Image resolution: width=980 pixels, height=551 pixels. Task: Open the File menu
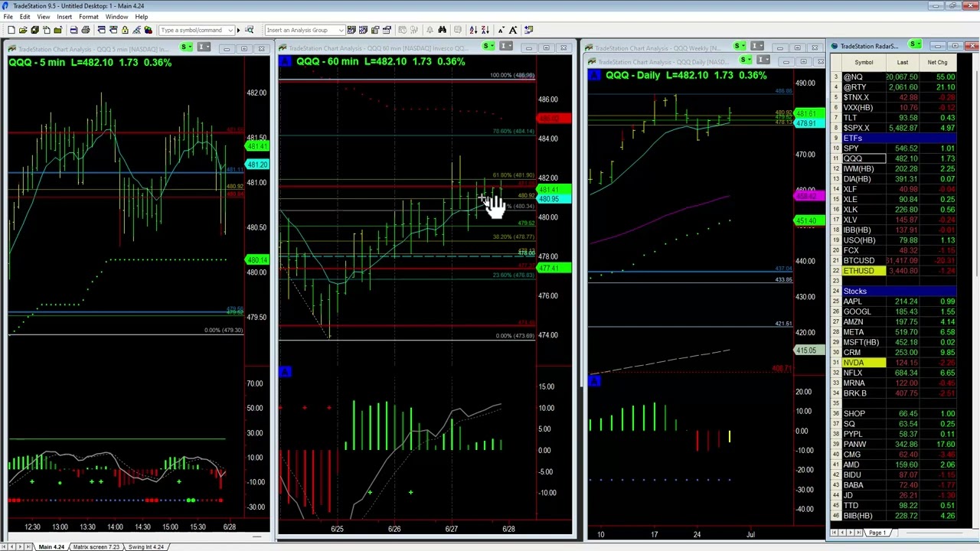pyautogui.click(x=8, y=17)
